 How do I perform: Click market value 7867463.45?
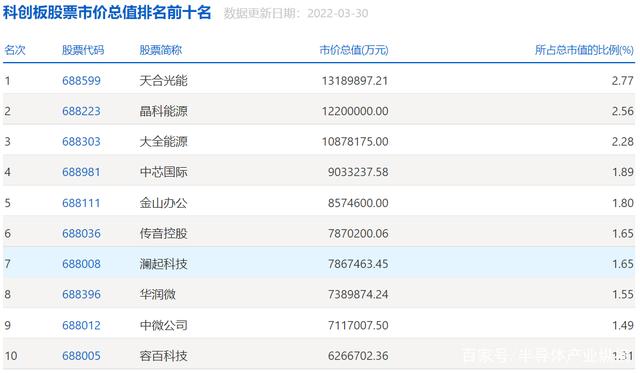click(358, 264)
